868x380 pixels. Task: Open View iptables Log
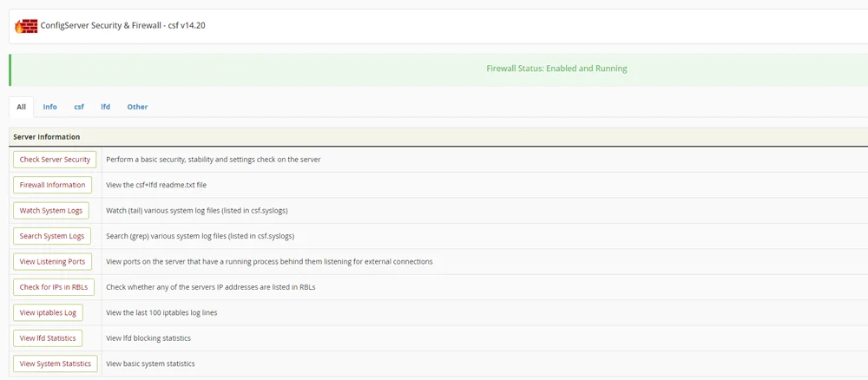(x=48, y=312)
